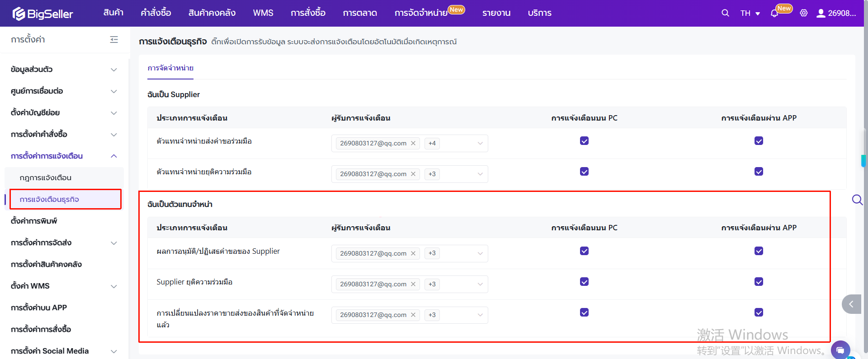The width and height of the screenshot is (868, 359).
Task: Open the search magnifier in top bar
Action: click(x=725, y=13)
